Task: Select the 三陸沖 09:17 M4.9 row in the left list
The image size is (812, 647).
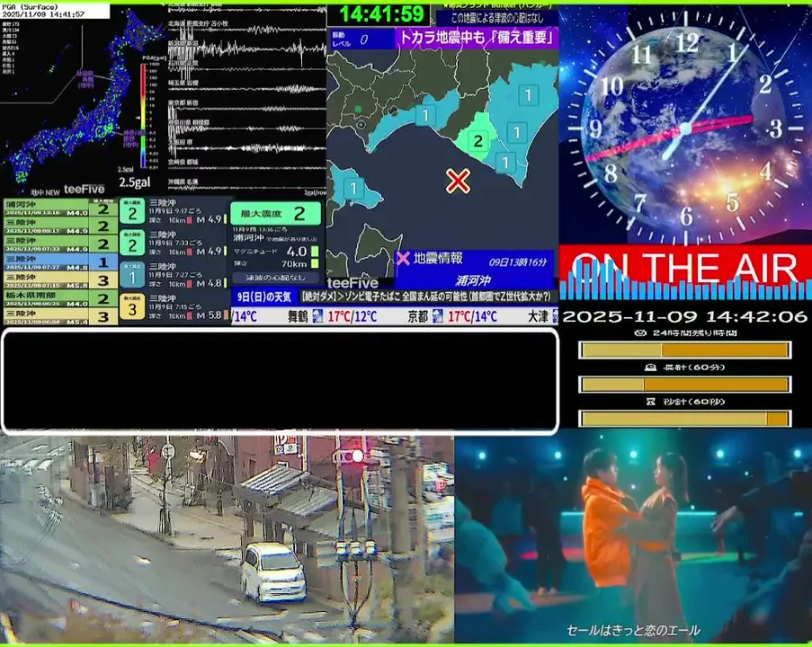Action: click(x=60, y=226)
